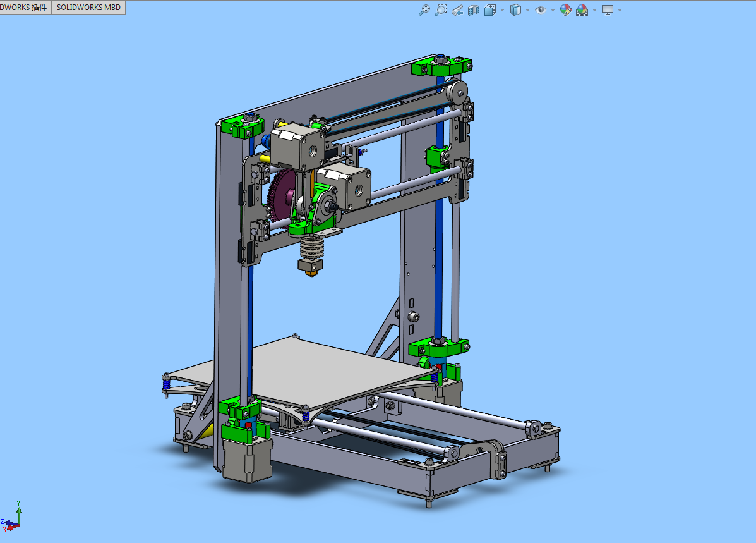Toggle Hide/Show Items eye icon
756x543 pixels.
coord(541,10)
